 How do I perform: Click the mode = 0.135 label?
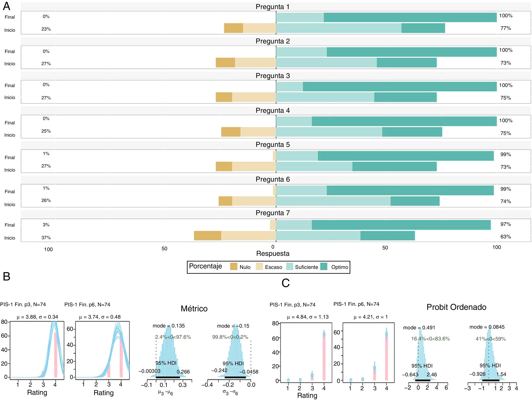(x=169, y=326)
